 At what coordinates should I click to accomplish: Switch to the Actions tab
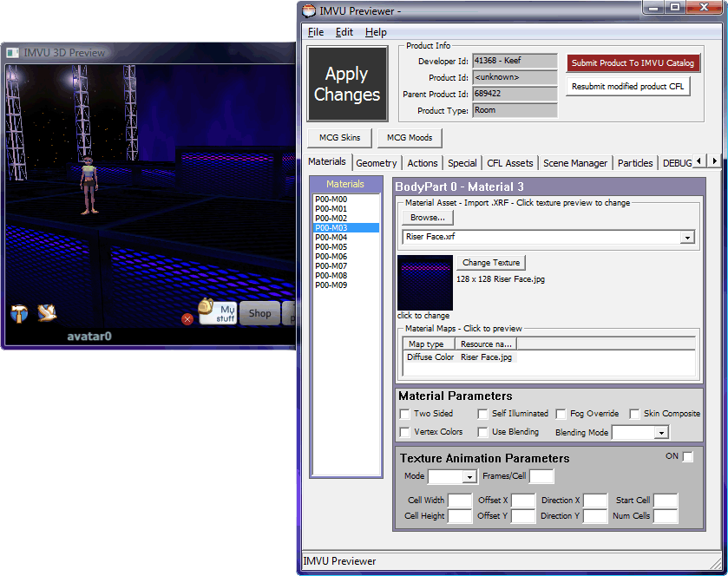click(422, 163)
